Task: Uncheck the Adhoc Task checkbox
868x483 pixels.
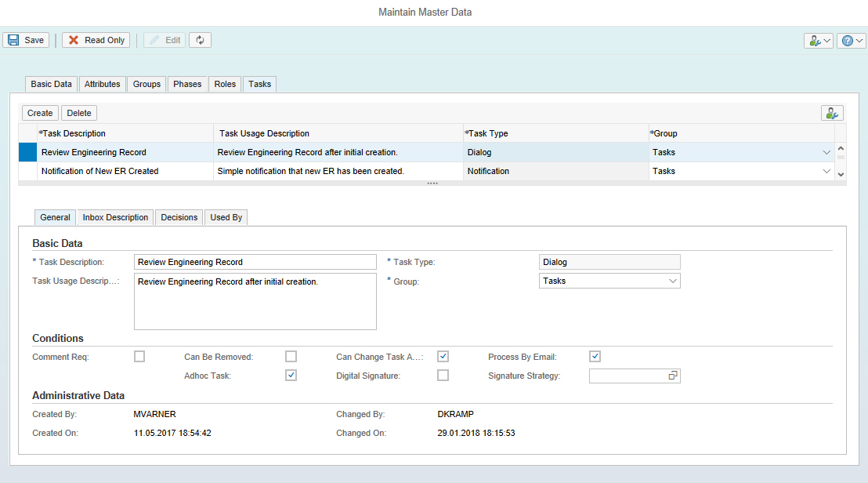Action: point(291,376)
